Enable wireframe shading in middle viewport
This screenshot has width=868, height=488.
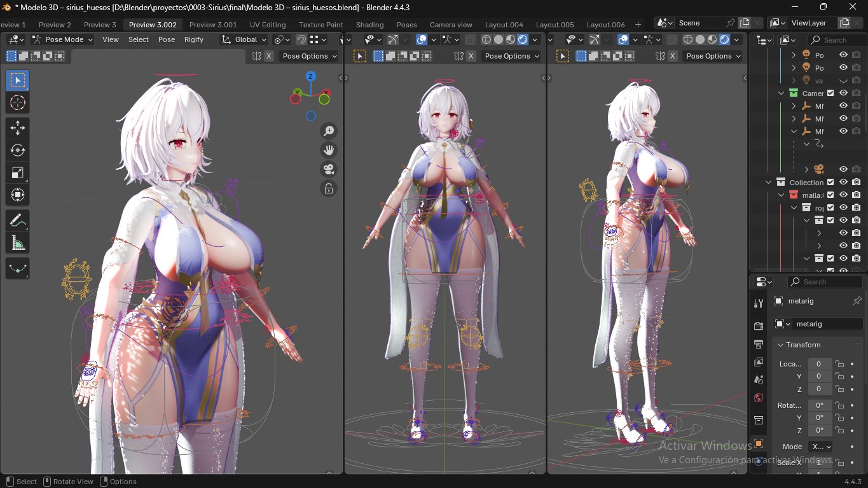pos(486,39)
